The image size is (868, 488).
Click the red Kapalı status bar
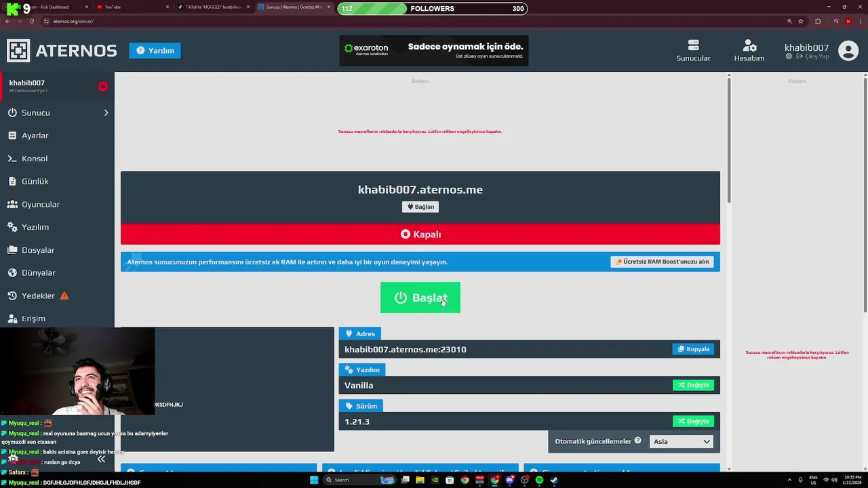coord(420,235)
